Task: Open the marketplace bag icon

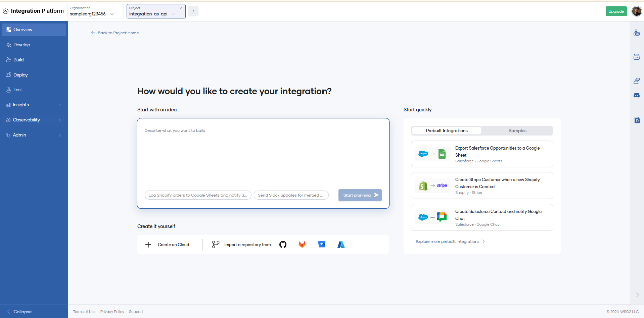Action: (x=637, y=57)
